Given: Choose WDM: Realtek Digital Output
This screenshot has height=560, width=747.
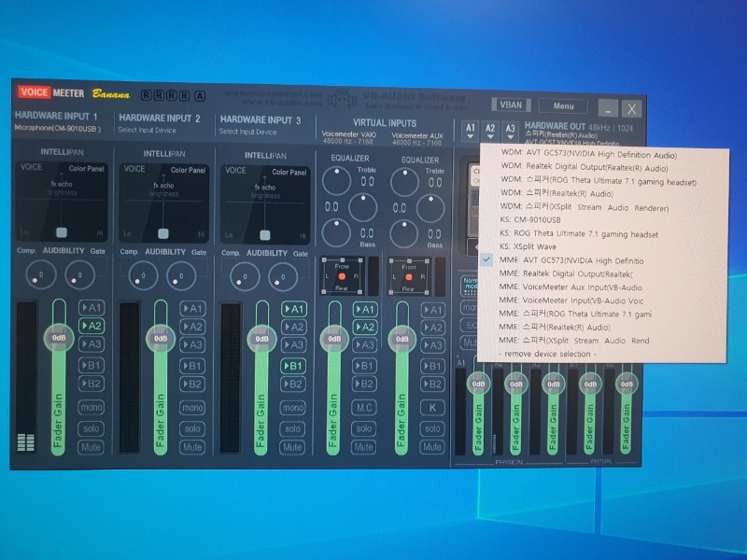Looking at the screenshot, I should pos(585,168).
